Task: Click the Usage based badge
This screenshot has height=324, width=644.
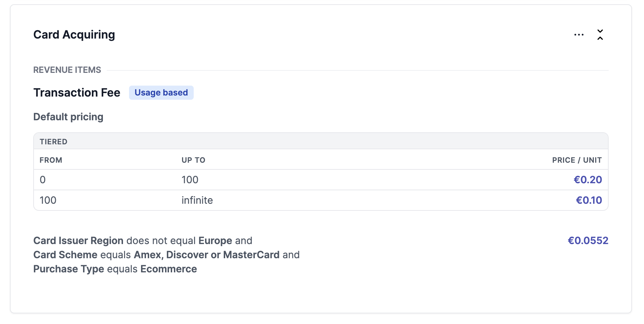Action: pyautogui.click(x=161, y=93)
